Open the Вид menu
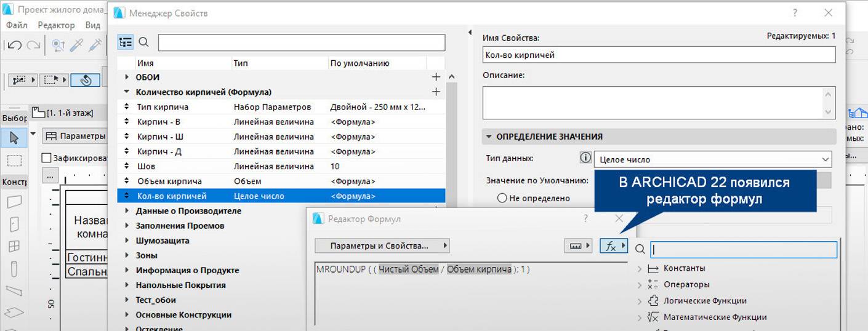Image resolution: width=868 pixels, height=331 pixels. 92,25
